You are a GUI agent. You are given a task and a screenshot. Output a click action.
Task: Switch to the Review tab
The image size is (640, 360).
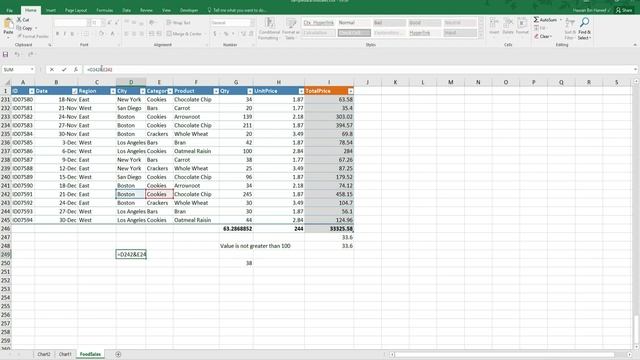tap(146, 10)
